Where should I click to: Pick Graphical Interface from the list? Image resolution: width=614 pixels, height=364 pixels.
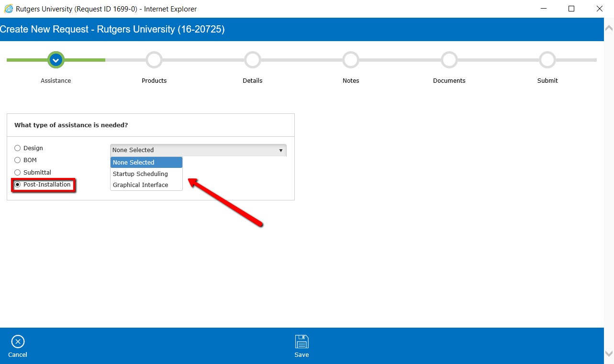coord(146,185)
